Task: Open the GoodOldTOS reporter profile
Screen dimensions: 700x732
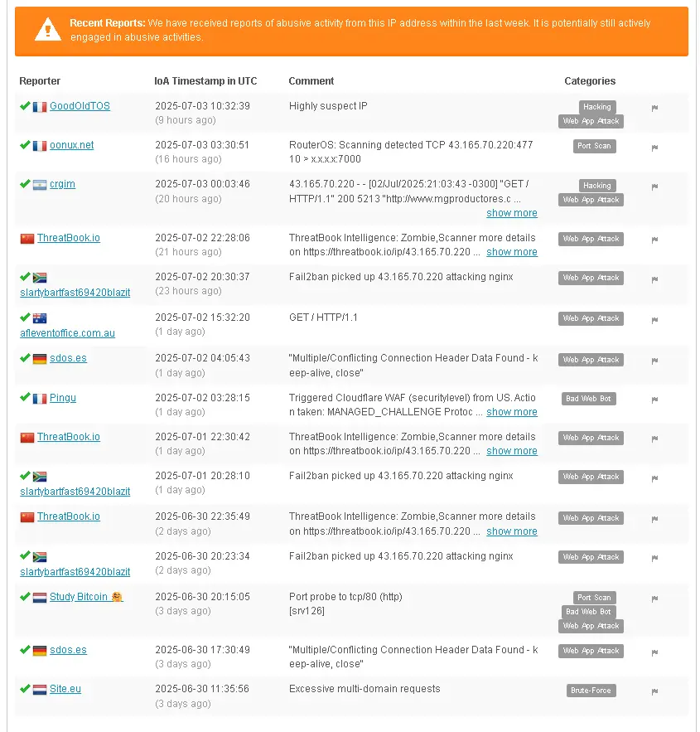Action: click(x=80, y=106)
